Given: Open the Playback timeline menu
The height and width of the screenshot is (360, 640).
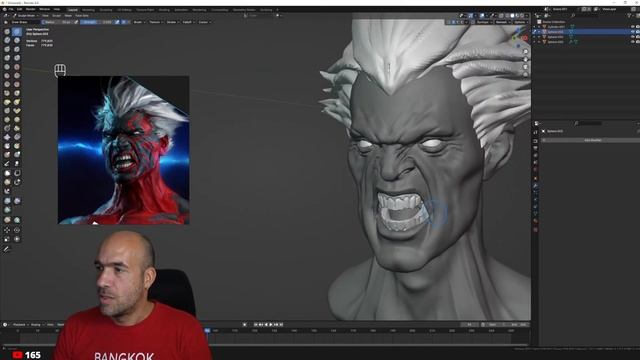Looking at the screenshot, I should point(19,324).
